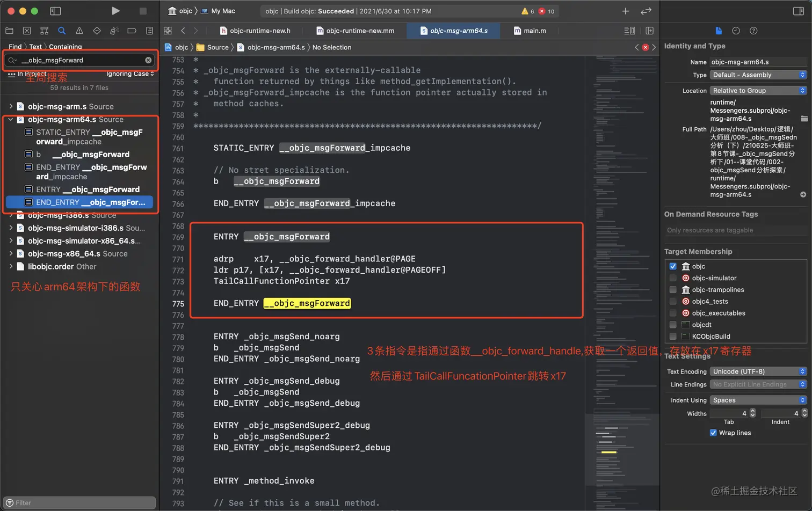Change search scope via In Project

pyautogui.click(x=27, y=74)
